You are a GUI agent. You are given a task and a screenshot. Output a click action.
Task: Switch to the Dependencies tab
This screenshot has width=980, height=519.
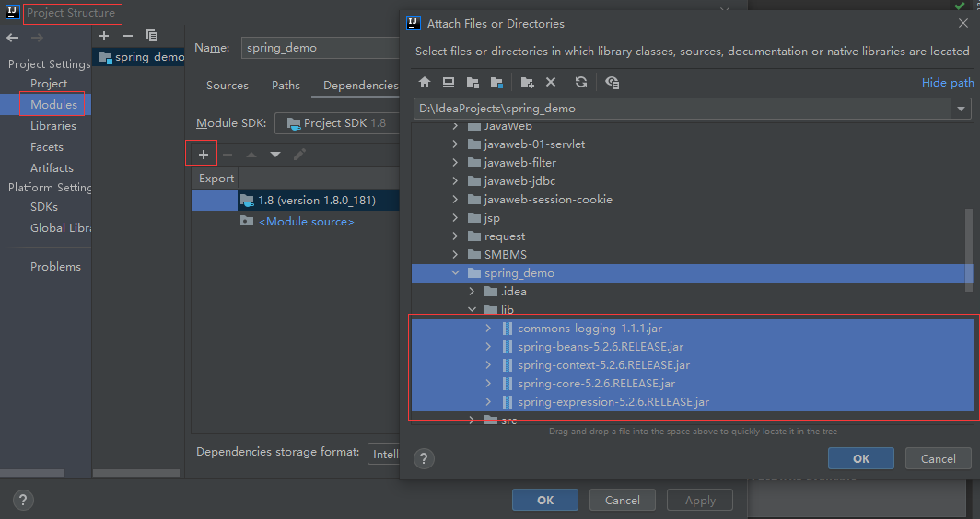(361, 86)
